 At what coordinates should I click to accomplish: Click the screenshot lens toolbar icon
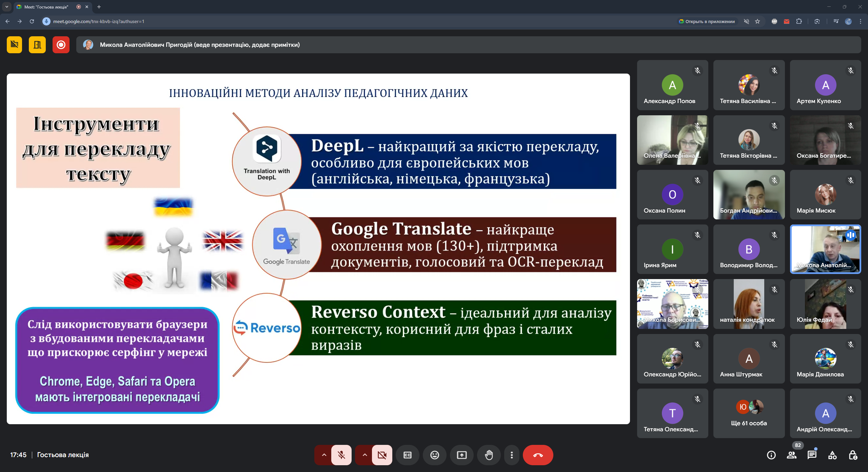click(817, 21)
